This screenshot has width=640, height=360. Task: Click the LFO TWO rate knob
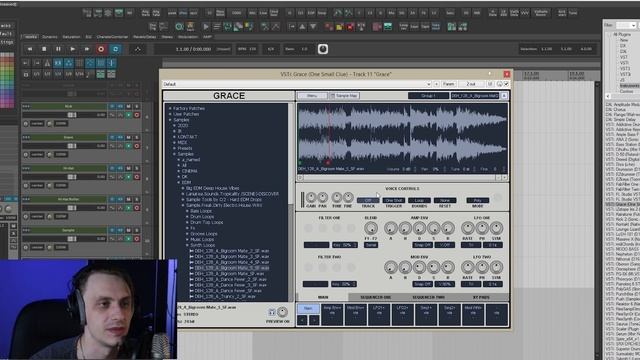(x=467, y=267)
